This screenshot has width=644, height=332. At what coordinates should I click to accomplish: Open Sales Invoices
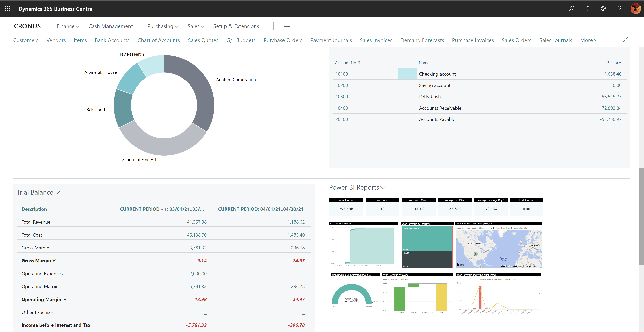pos(376,40)
